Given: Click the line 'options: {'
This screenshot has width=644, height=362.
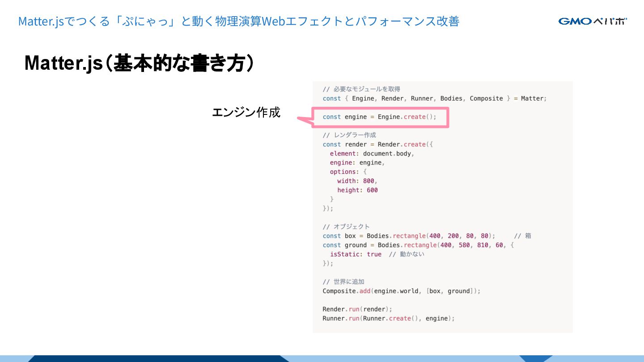Looking at the screenshot, I should (348, 172).
